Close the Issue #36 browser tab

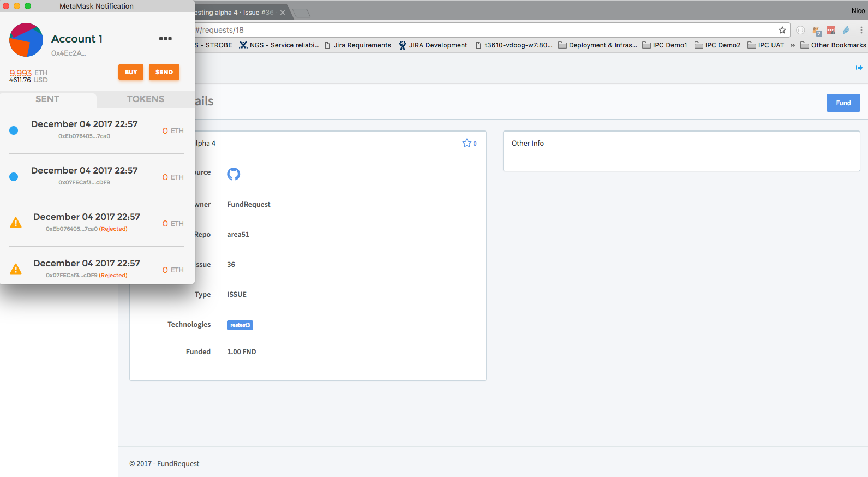[x=283, y=13]
